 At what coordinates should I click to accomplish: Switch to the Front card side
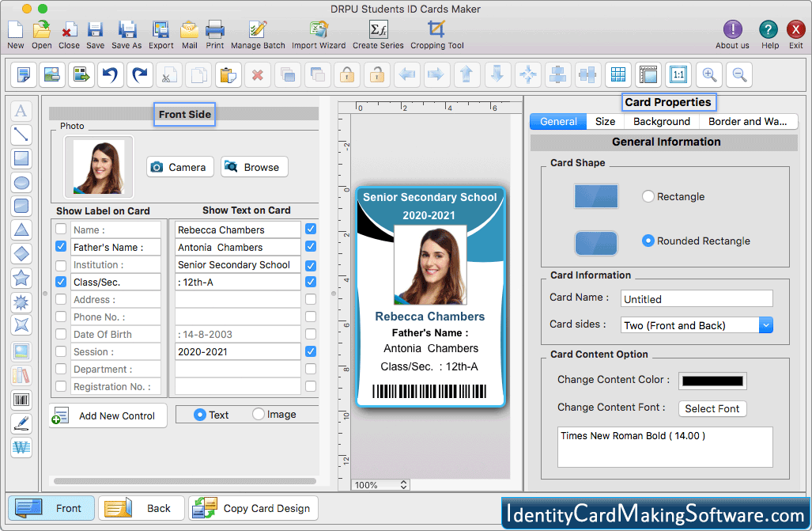[51, 508]
